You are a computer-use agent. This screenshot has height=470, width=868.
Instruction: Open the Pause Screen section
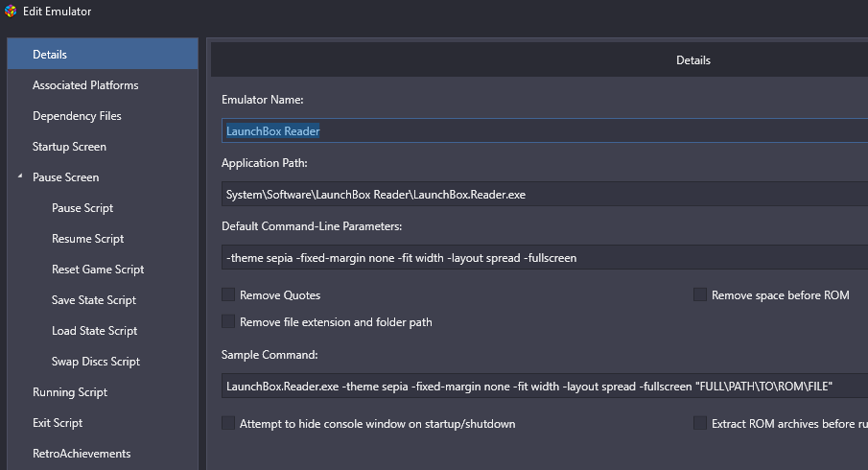coord(65,177)
